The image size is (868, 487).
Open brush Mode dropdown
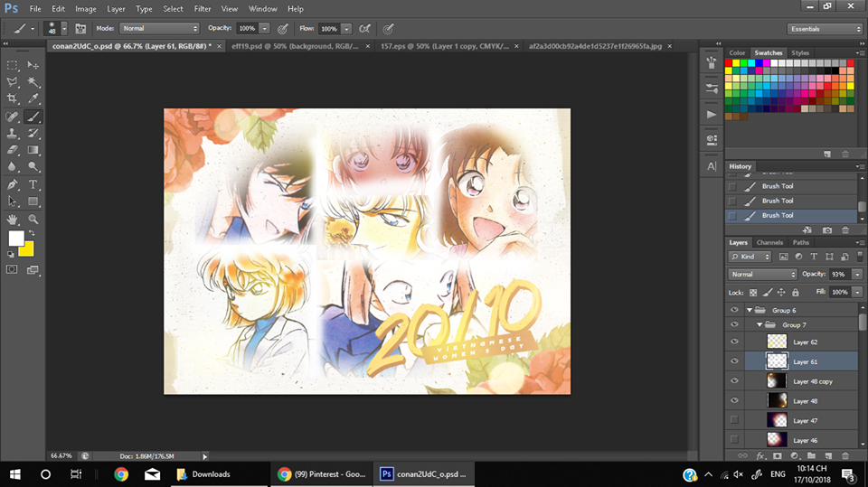[x=159, y=28]
